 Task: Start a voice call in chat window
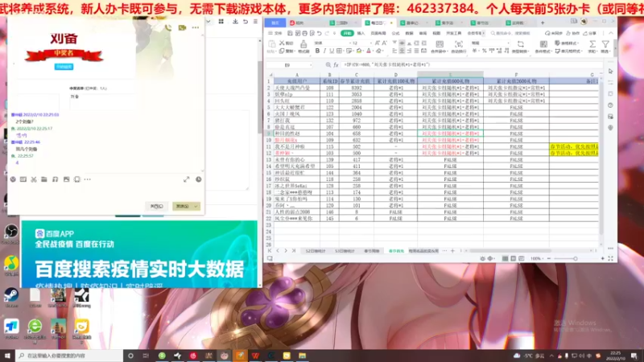pyautogui.click(x=168, y=27)
